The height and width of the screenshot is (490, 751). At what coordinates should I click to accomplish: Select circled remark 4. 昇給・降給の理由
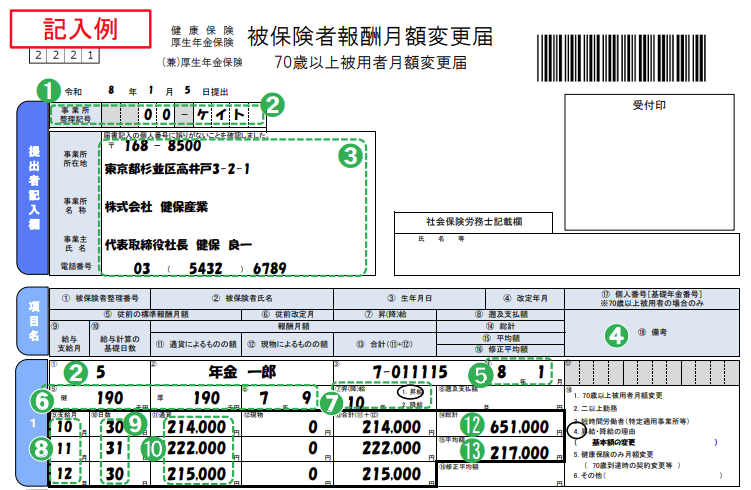(604, 432)
